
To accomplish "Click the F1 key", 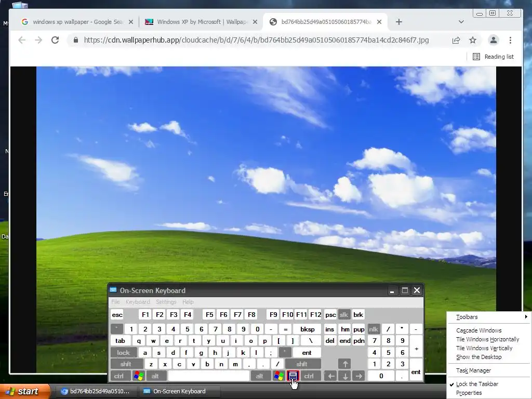I will [x=145, y=314].
